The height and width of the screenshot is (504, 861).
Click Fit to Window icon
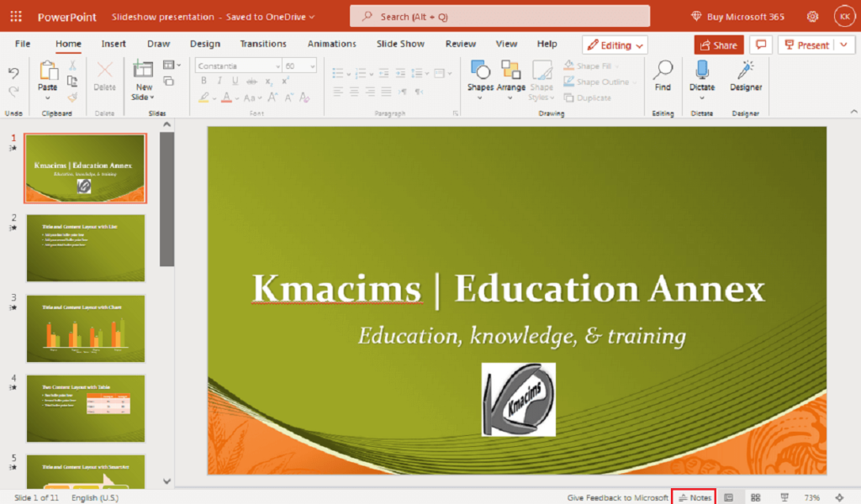[840, 497]
